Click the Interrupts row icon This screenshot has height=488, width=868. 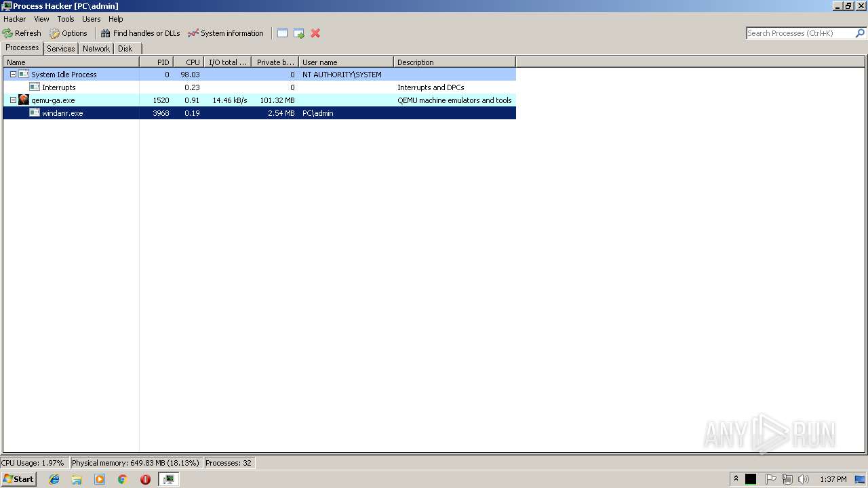(x=35, y=87)
